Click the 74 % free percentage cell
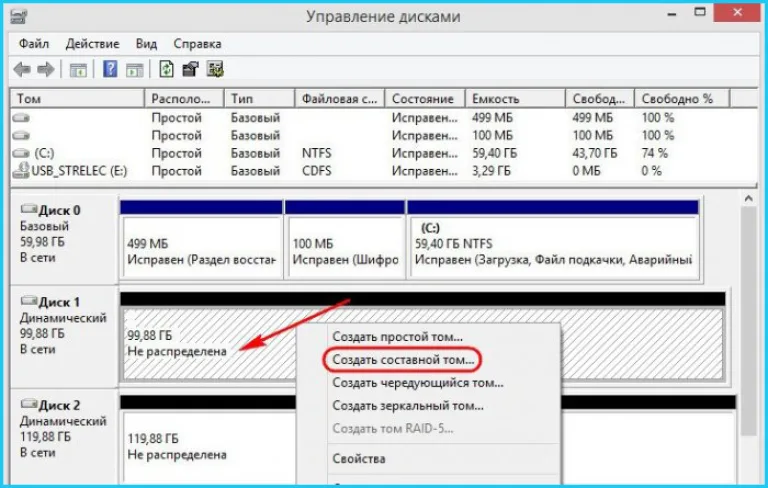768x488 pixels. click(x=655, y=153)
